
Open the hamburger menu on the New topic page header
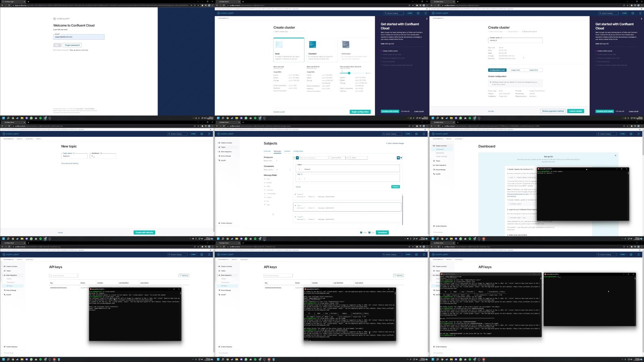209,134
